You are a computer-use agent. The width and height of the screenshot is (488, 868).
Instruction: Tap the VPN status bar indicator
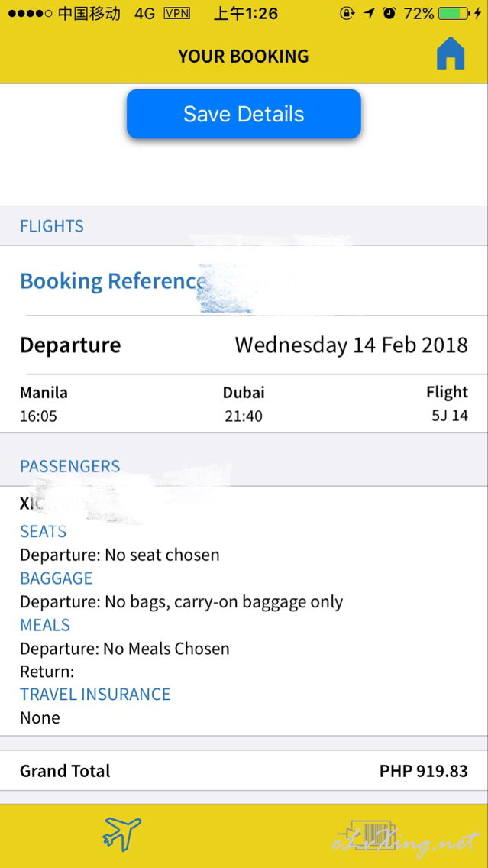point(176,14)
